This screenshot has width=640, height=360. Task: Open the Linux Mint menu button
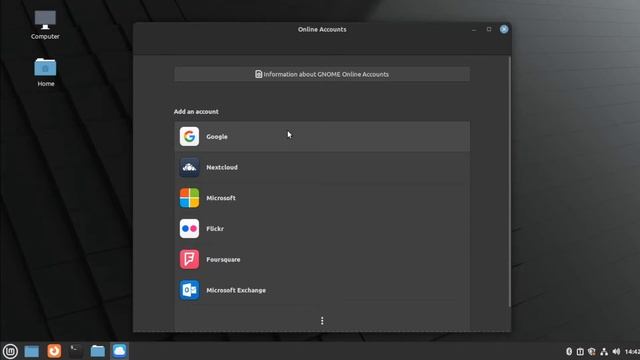[x=10, y=351]
